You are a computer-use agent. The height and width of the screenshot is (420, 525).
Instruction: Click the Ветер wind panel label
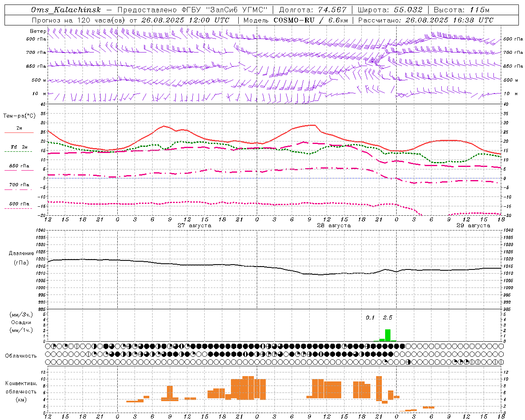click(x=38, y=31)
